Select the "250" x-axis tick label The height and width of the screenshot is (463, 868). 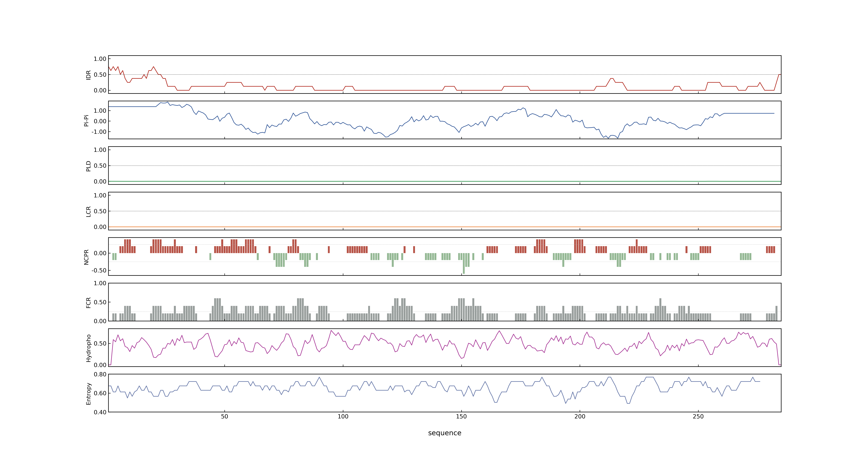click(x=698, y=416)
